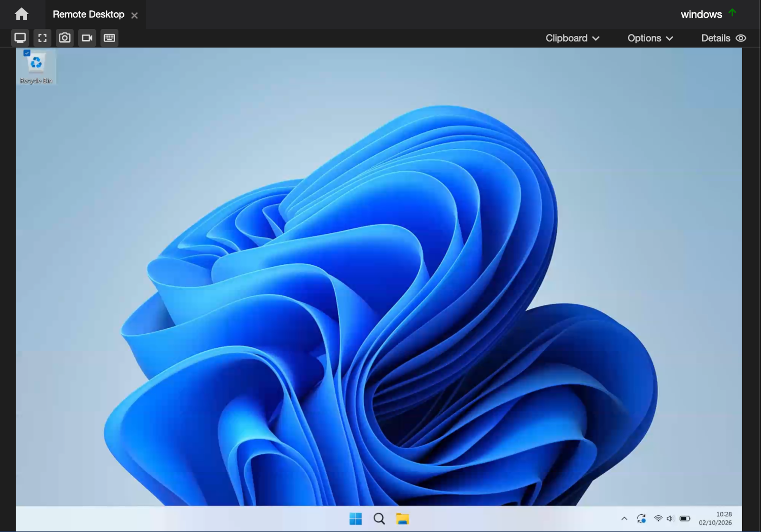Screen dimensions: 761x532
Task: Start recording with the video camera icon
Action: pyautogui.click(x=87, y=38)
